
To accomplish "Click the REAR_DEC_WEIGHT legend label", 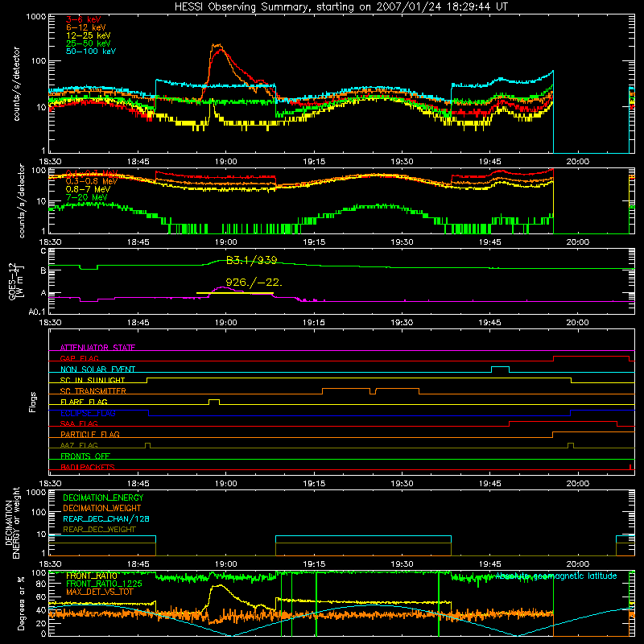I will (99, 530).
